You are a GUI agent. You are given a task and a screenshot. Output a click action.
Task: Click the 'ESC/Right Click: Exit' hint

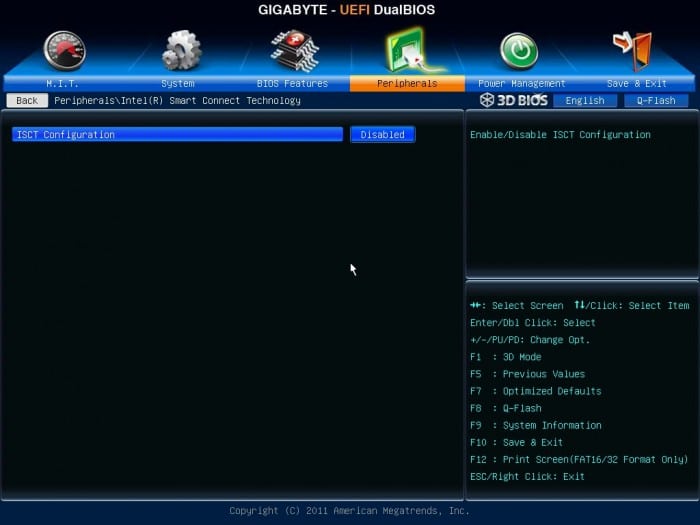click(527, 476)
